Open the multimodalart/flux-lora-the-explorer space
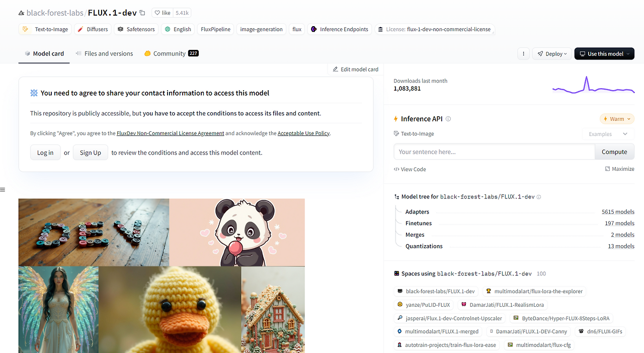644x353 pixels. pos(534,291)
